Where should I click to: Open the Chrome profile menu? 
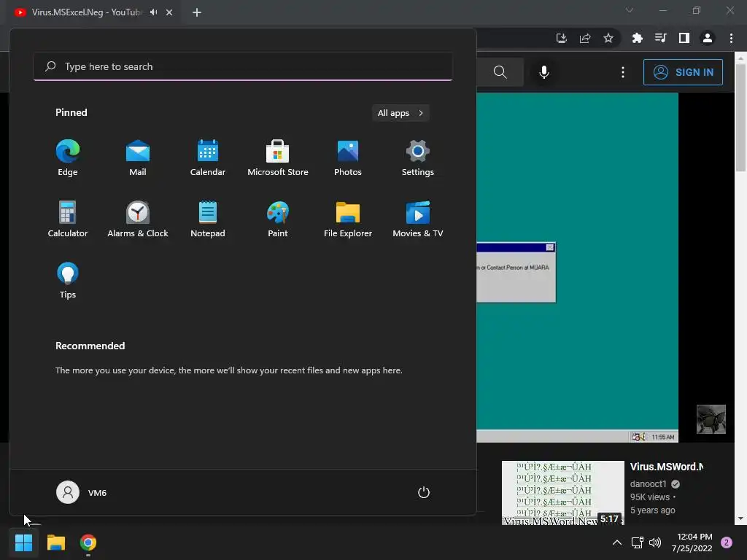pyautogui.click(x=708, y=38)
